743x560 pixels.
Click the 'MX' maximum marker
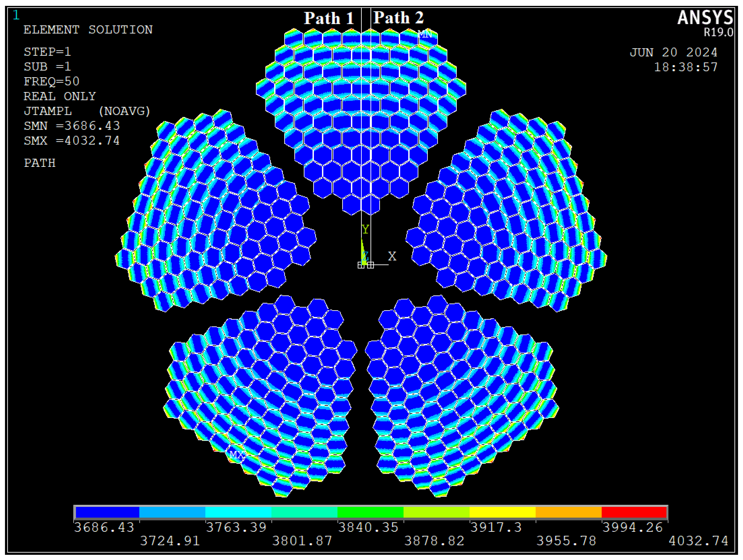coord(237,455)
